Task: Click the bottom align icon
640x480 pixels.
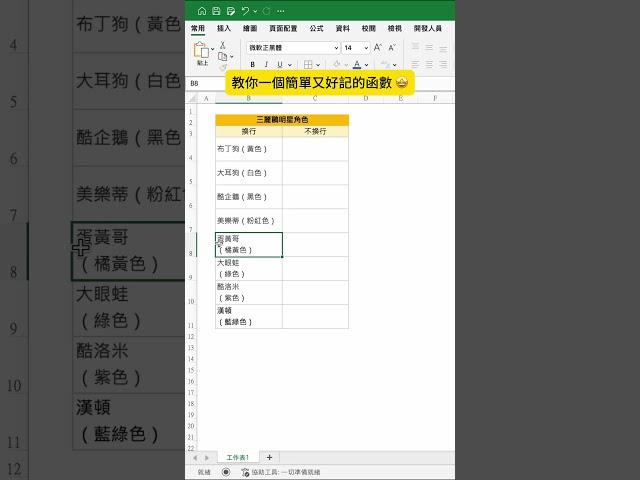Action: [x=443, y=49]
